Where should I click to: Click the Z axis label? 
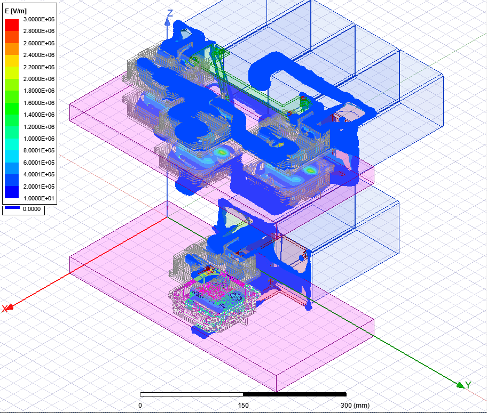(170, 14)
